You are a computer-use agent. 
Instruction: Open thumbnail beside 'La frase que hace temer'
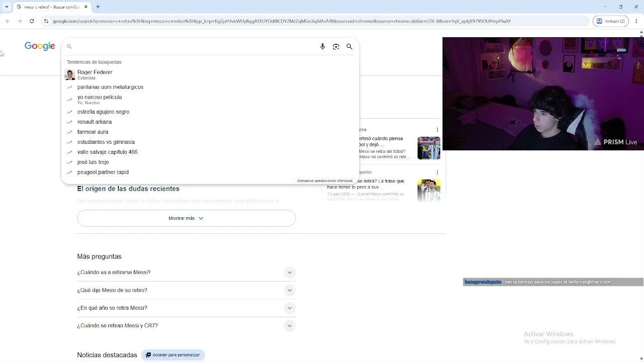429,190
